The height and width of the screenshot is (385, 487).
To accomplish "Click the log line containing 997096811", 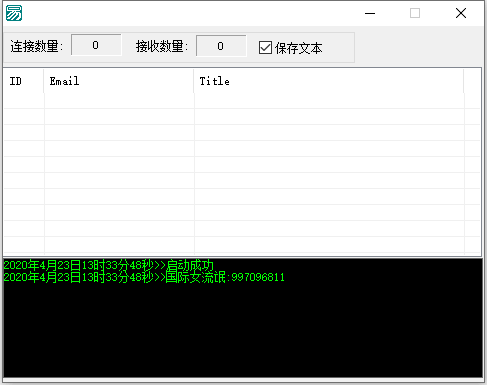I will click(144, 277).
